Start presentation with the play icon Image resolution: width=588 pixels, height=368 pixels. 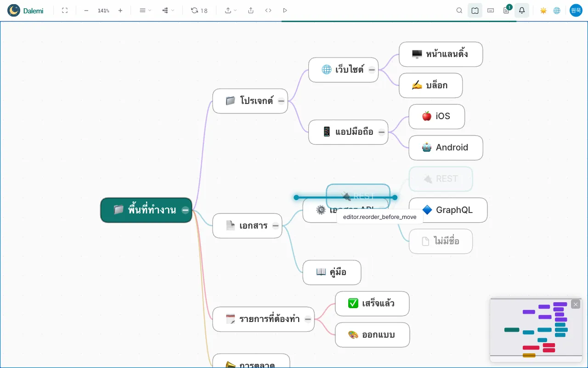pyautogui.click(x=285, y=10)
